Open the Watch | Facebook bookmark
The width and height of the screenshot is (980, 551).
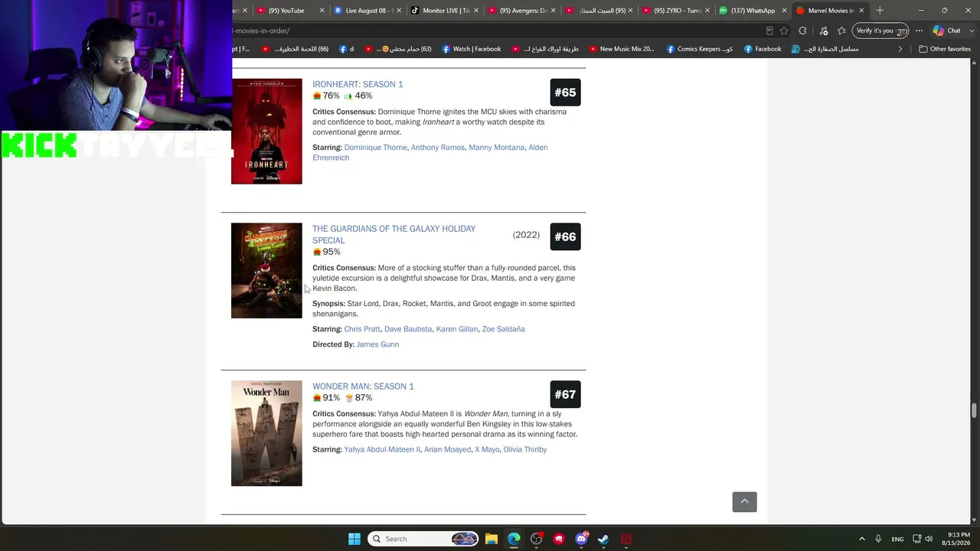tap(471, 49)
